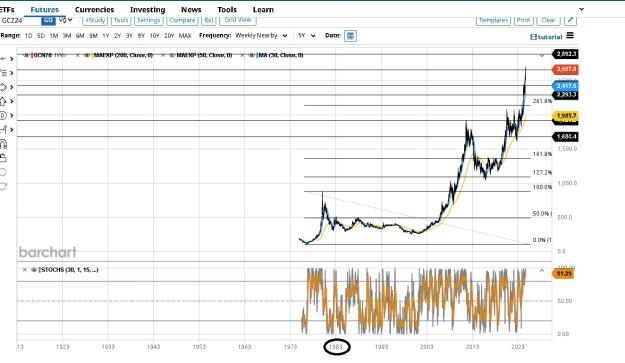Expand the top-right header chevron
This screenshot has height=363, width=625.
click(x=582, y=9)
